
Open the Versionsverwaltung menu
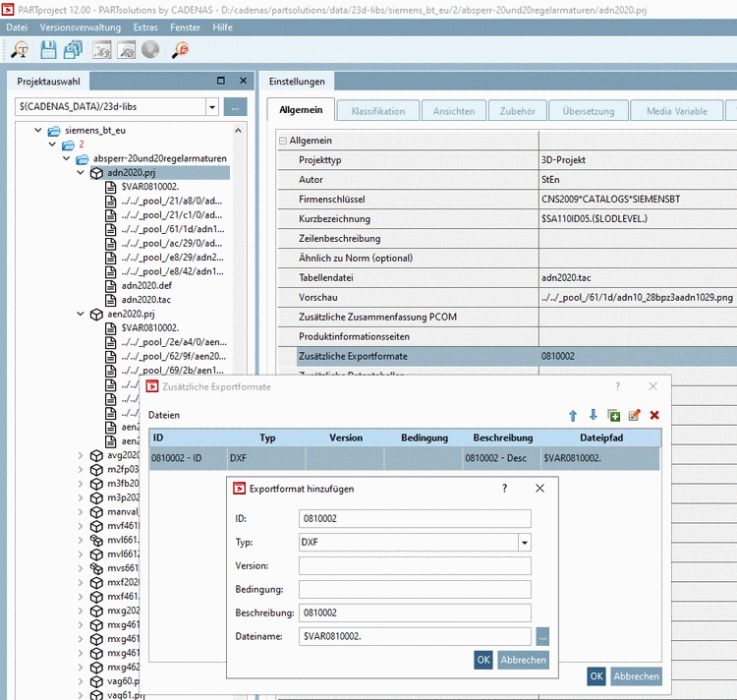pos(81,28)
